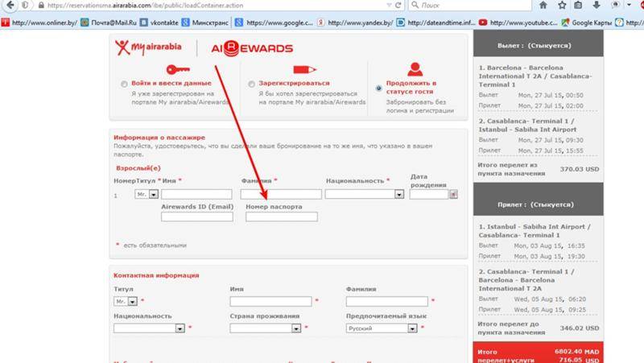Click the contact Фамилия input field
This screenshot has height=363, width=644.
(x=387, y=301)
